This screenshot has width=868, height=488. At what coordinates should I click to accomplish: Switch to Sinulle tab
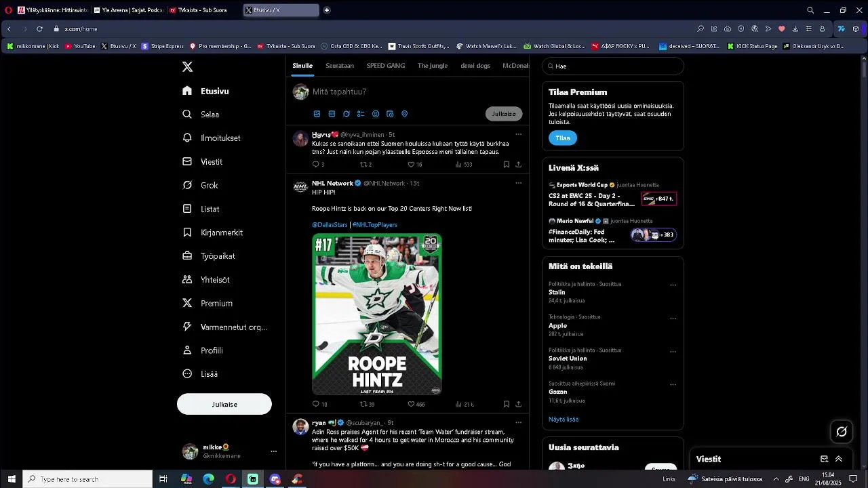pyautogui.click(x=302, y=66)
